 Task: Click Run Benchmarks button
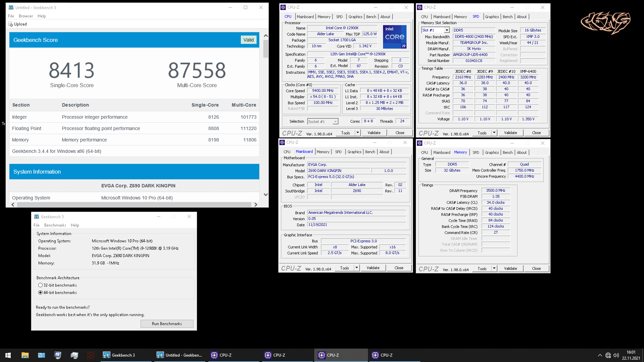167,324
